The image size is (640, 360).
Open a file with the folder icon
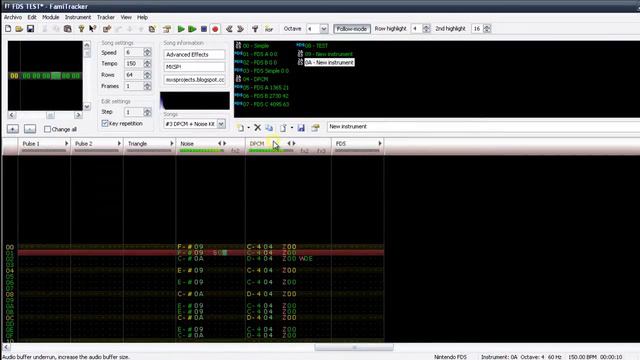coord(19,29)
